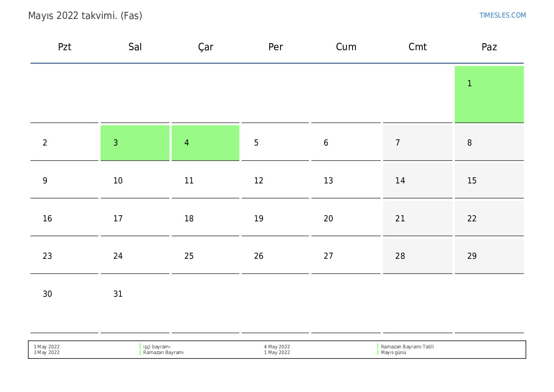Screen dimensions: 554x392
Task: Select day 9 in the calendar
Action: (64, 181)
